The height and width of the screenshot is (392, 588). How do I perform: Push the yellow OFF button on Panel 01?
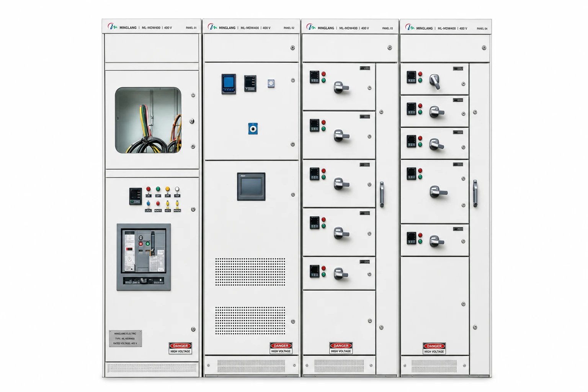[x=167, y=189]
